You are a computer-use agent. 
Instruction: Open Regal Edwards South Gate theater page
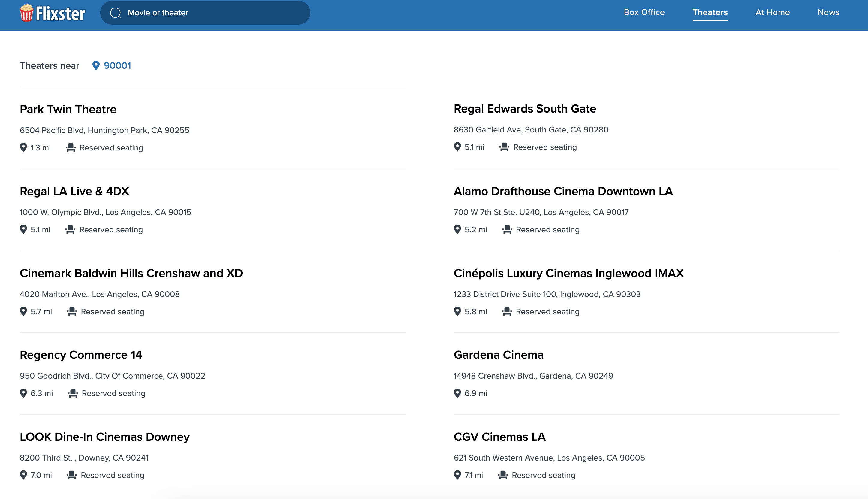[524, 109]
